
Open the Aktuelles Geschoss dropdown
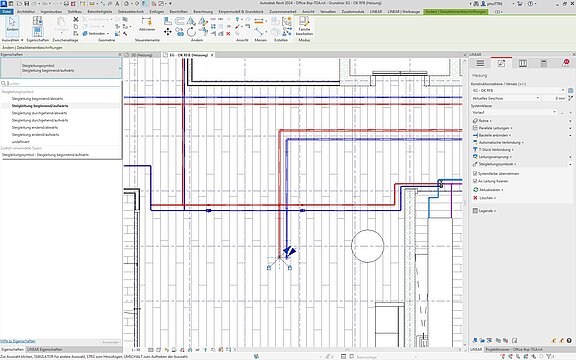505,98
